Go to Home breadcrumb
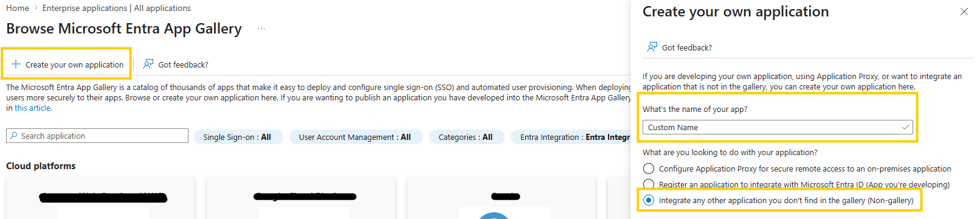The image size is (980, 219). tap(18, 8)
